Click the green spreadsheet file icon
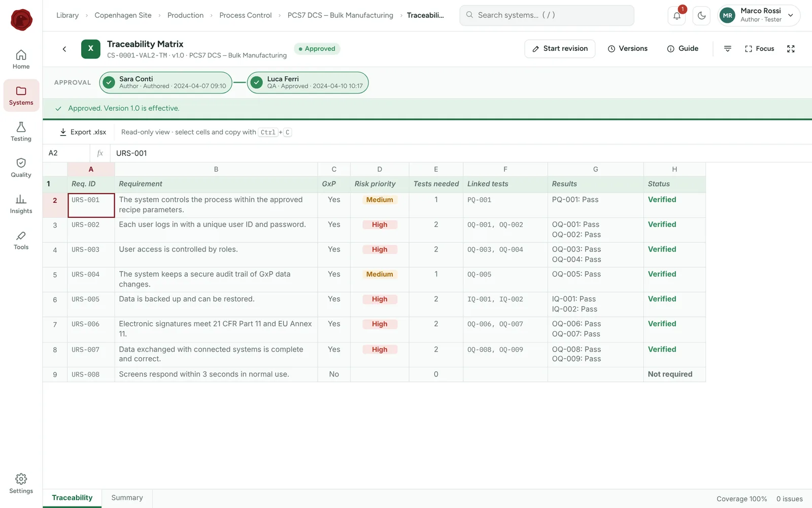The image size is (812, 508). [91, 49]
